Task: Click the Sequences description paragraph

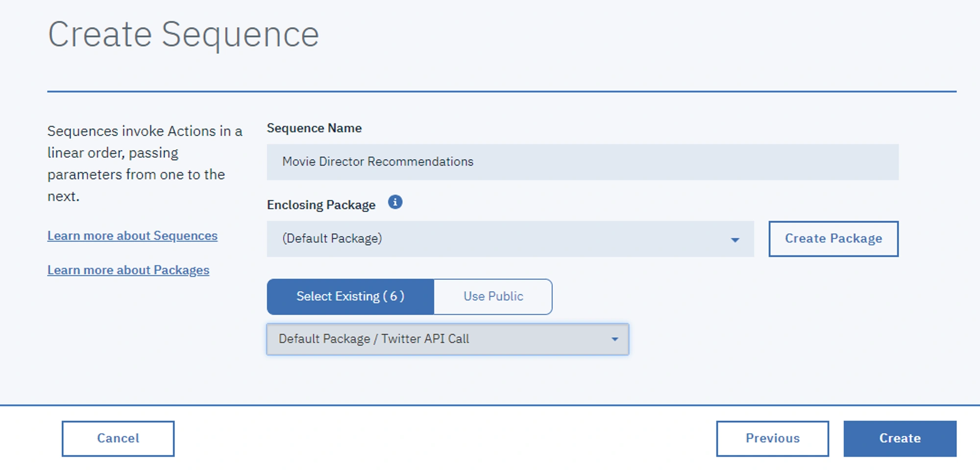Action: 145,164
